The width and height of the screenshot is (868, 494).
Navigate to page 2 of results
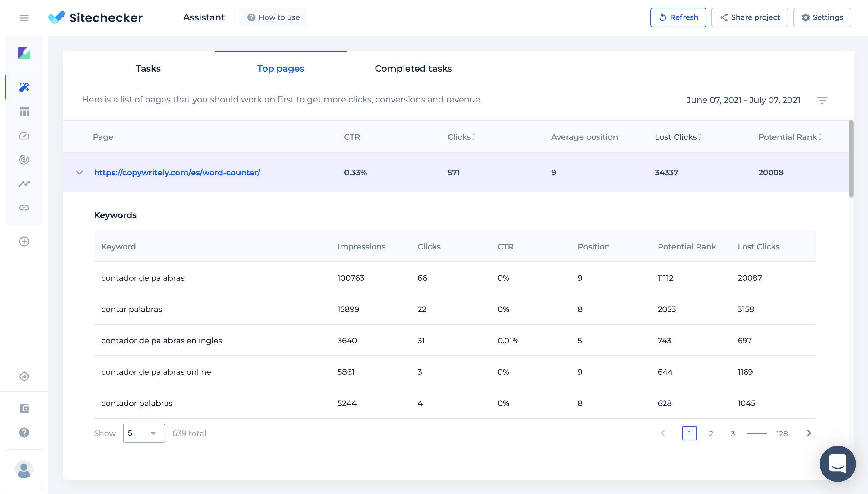(x=711, y=433)
